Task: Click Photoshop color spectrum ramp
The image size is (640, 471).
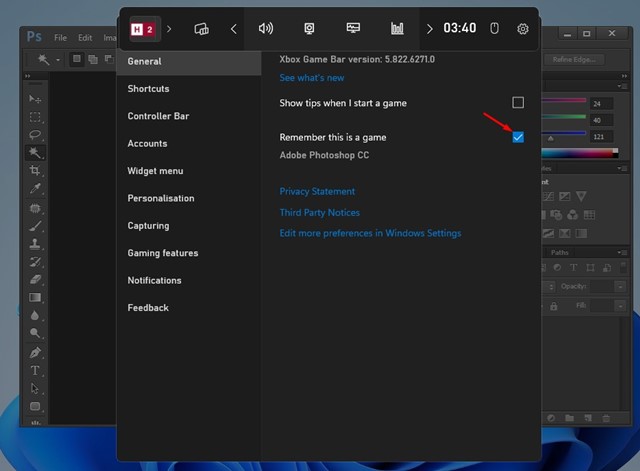Action: (x=580, y=153)
